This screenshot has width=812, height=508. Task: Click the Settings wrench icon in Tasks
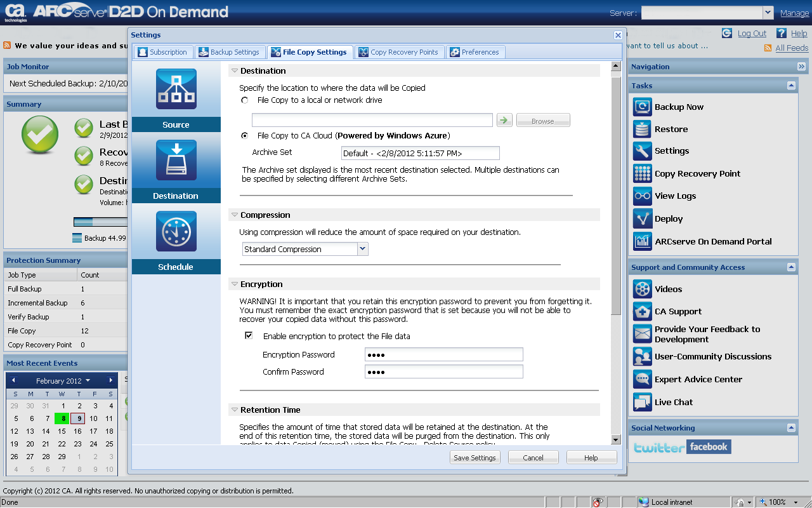tap(643, 151)
